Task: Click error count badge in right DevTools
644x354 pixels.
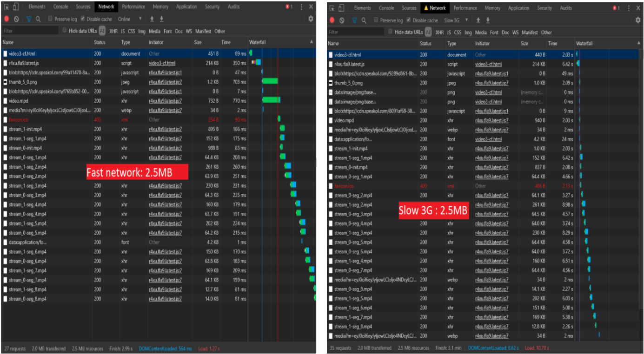Action: (x=616, y=8)
